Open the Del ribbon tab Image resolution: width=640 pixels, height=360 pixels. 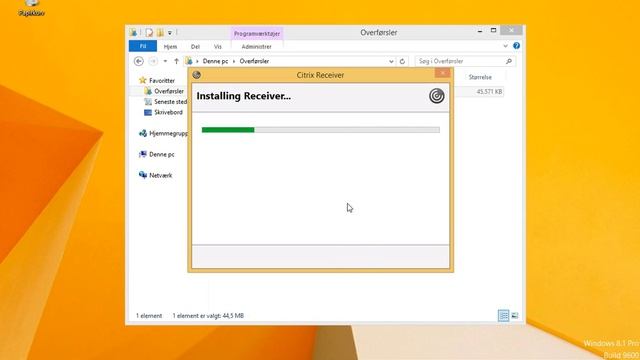[x=195, y=47]
